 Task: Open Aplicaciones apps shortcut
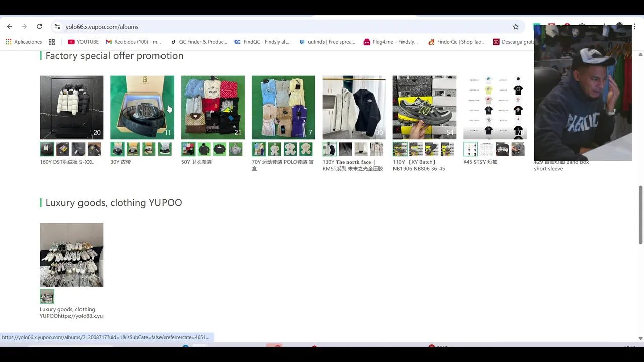point(24,42)
